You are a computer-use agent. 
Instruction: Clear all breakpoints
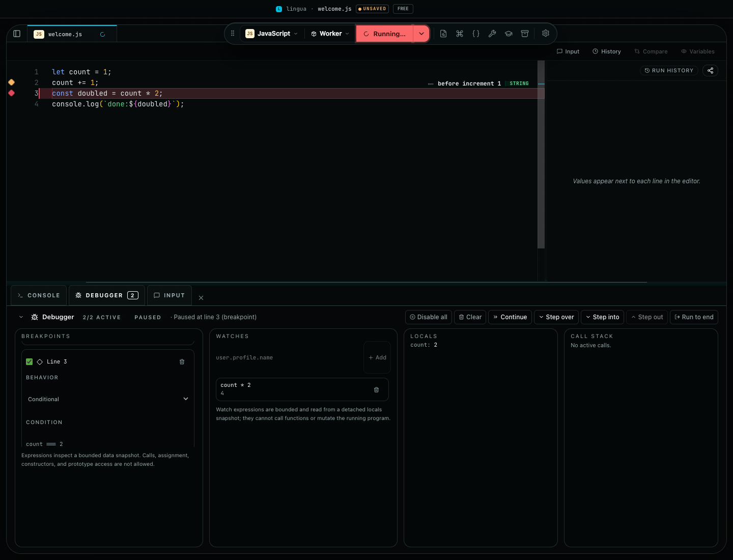pos(470,317)
